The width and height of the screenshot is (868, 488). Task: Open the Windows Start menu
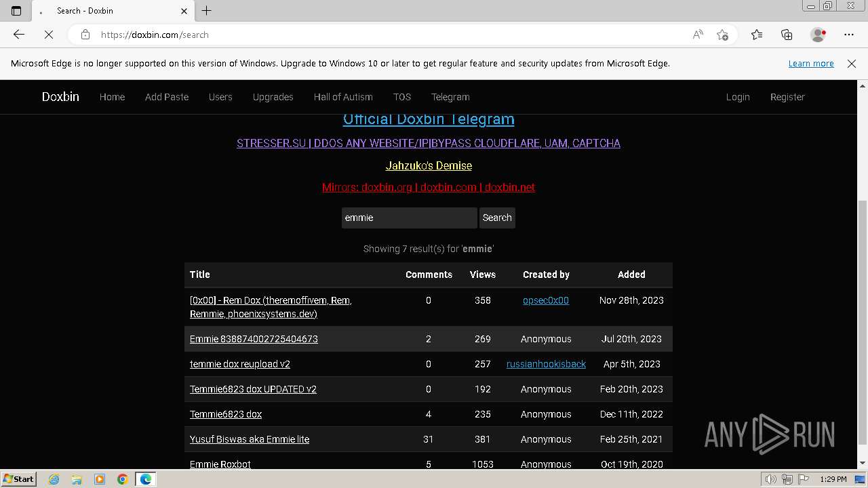click(19, 479)
